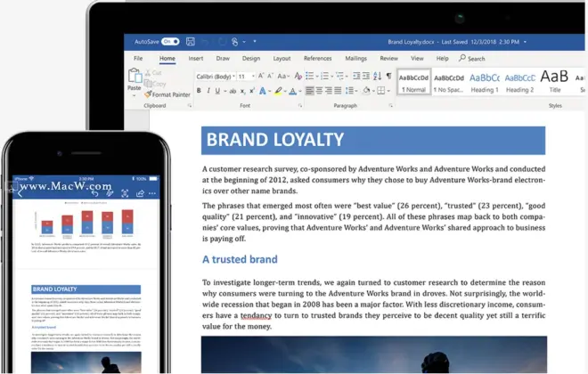588x374 pixels.
Task: Click the Increase Font Size icon
Action: pos(261,76)
